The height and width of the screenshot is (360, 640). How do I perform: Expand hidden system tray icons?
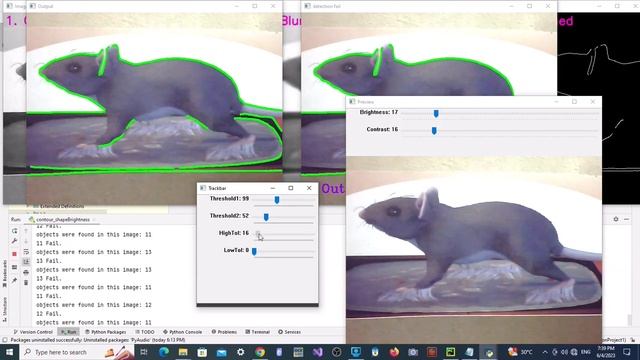545,352
